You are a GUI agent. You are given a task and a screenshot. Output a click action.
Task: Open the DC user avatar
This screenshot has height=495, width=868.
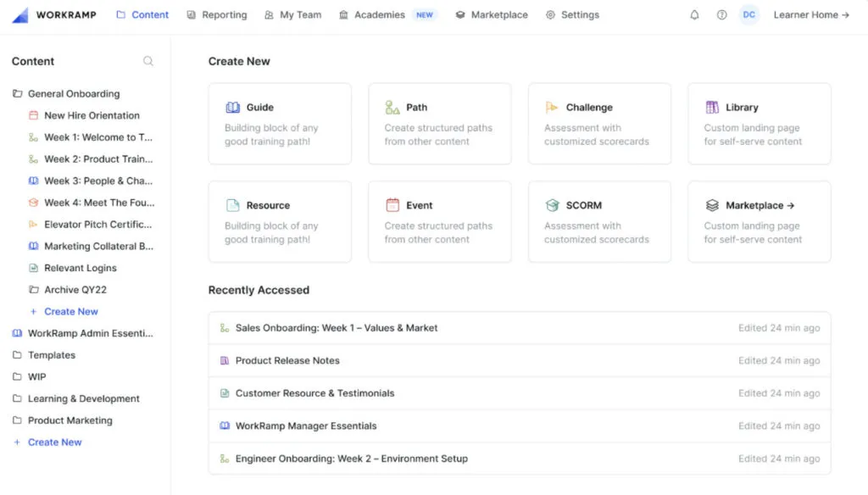point(748,15)
